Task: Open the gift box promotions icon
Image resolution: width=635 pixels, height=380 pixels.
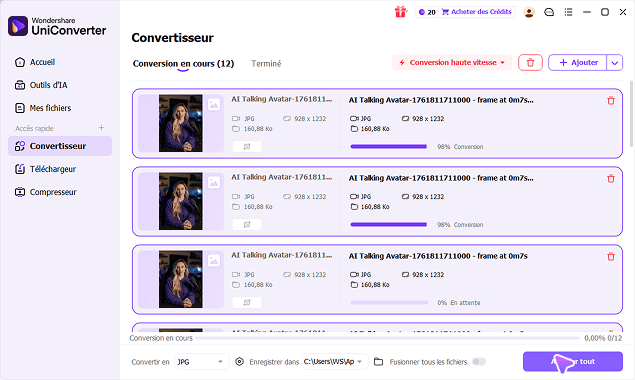Action: tap(401, 12)
